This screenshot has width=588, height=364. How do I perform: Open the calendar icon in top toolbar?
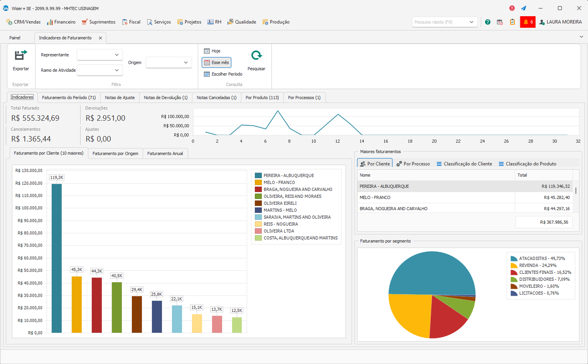point(500,22)
